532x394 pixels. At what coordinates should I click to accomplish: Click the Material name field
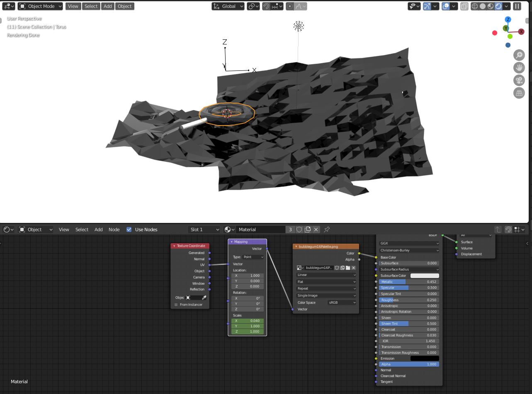[261, 230]
